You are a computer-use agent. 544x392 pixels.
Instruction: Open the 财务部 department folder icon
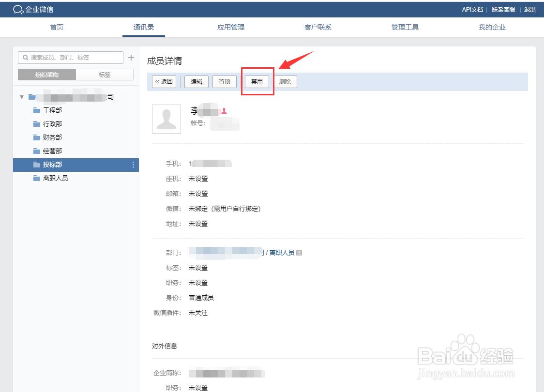[37, 137]
